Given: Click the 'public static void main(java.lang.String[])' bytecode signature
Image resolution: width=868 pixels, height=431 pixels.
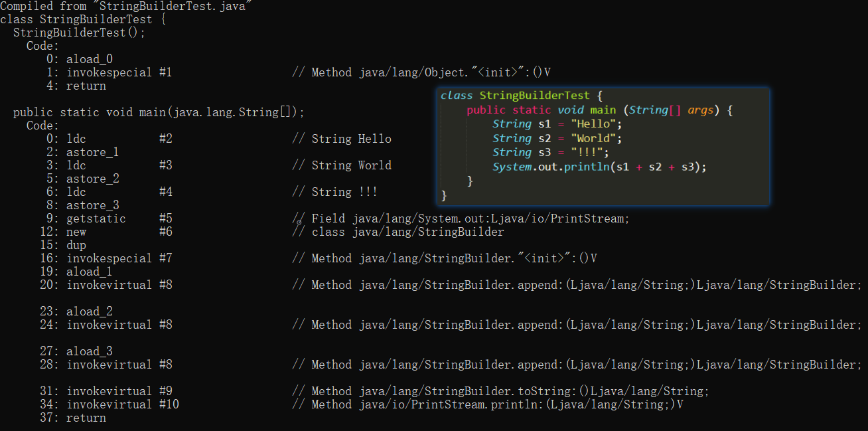Looking at the screenshot, I should point(159,112).
